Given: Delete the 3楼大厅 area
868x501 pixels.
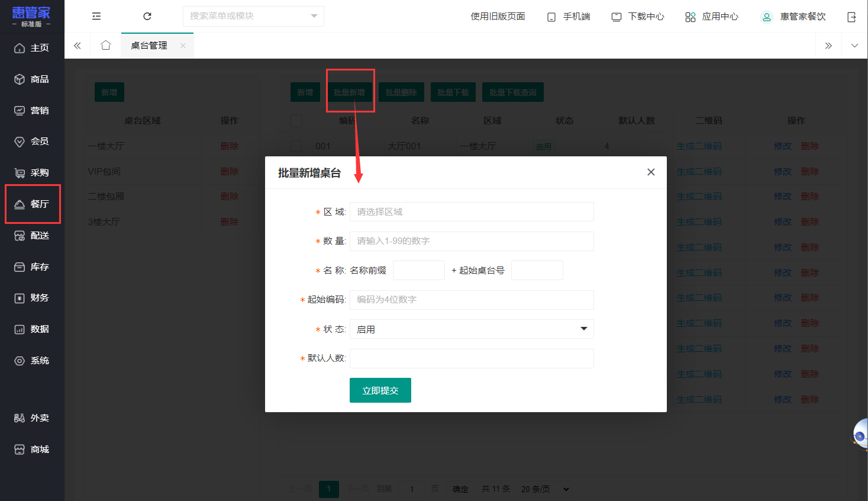Looking at the screenshot, I should 230,222.
